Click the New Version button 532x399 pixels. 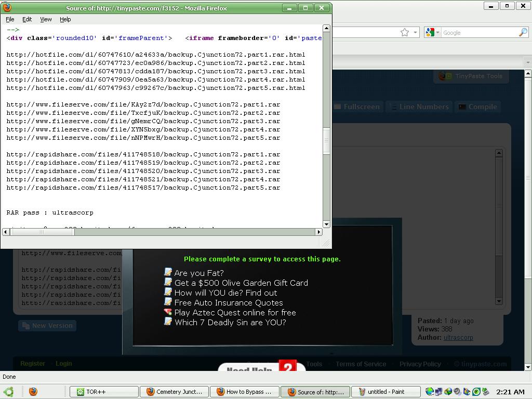[x=47, y=326]
